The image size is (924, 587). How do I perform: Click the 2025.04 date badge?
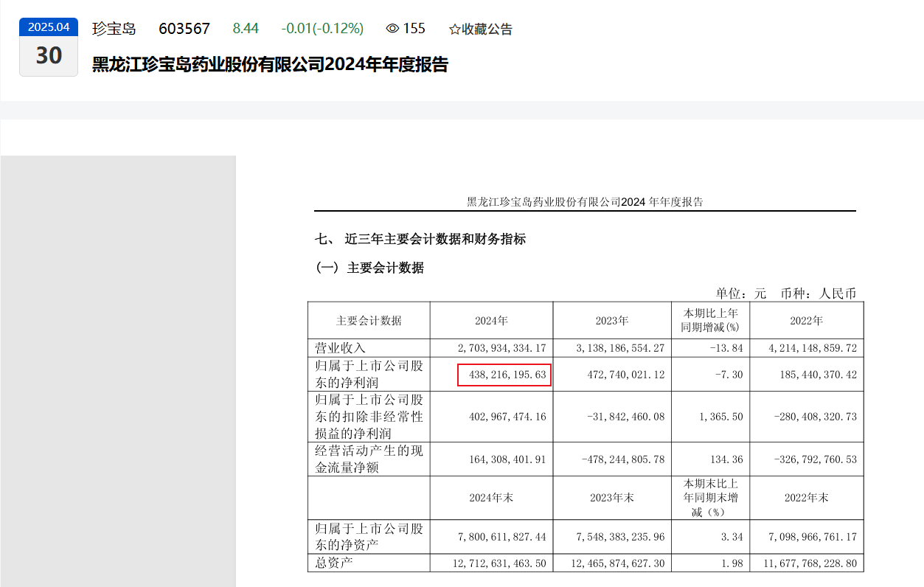tap(49, 27)
